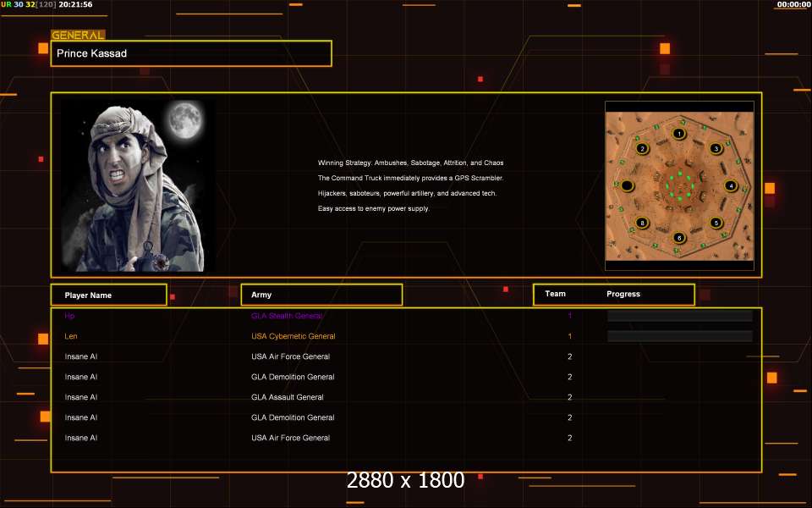Click the Army column header
812x508 pixels.
(x=321, y=295)
